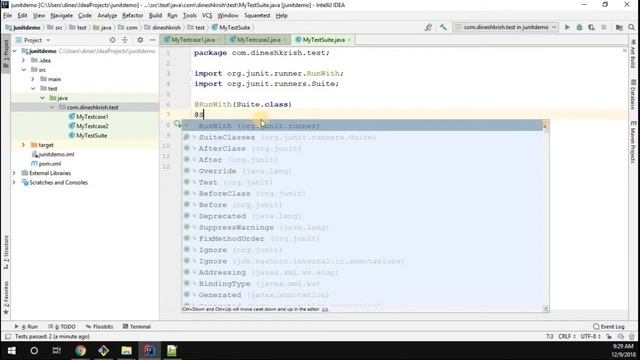Open the Ant Build side panel
Screen dimensions: 640x360
point(633,54)
